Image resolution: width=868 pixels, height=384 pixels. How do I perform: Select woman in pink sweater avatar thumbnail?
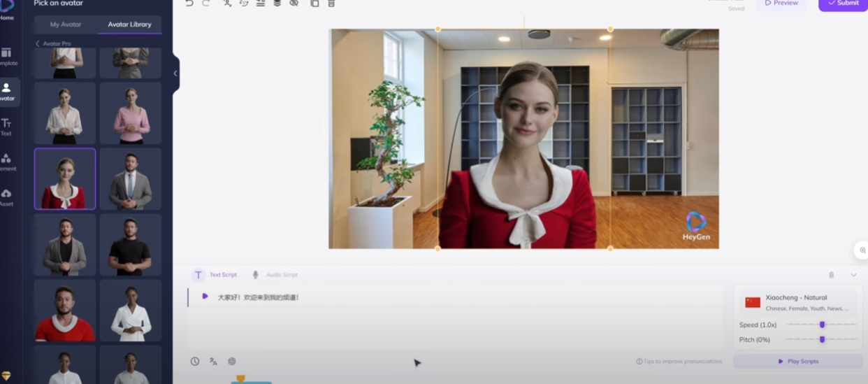pyautogui.click(x=131, y=113)
